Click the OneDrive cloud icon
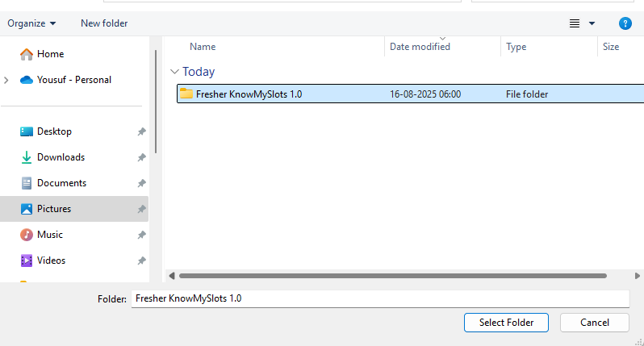Screen dimensions: 644x346 (x=27, y=80)
